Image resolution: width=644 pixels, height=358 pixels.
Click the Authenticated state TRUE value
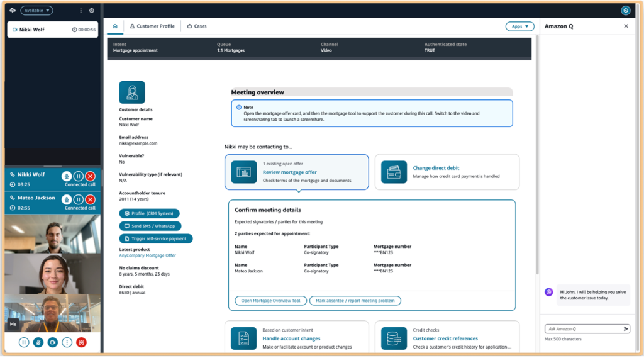point(430,50)
